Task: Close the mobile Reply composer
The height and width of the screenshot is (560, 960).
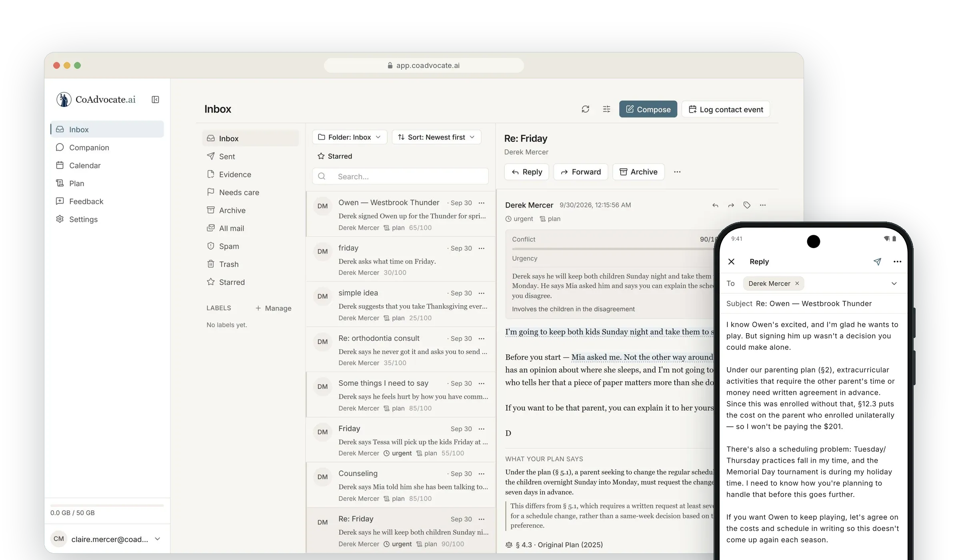Action: tap(732, 262)
